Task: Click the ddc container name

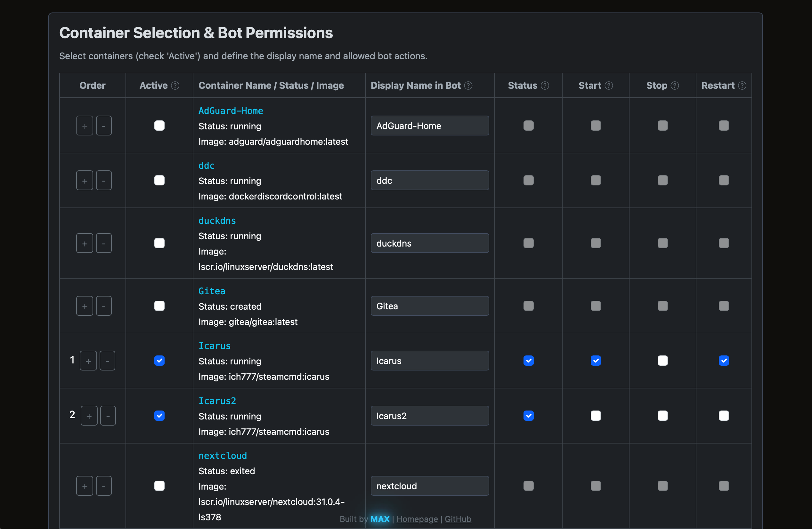Action: pos(207,166)
